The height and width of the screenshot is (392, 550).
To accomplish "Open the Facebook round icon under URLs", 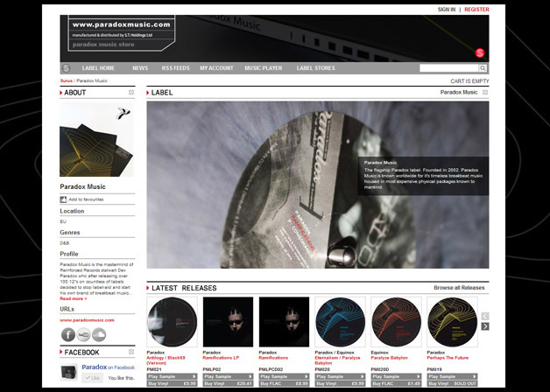I will 68,334.
